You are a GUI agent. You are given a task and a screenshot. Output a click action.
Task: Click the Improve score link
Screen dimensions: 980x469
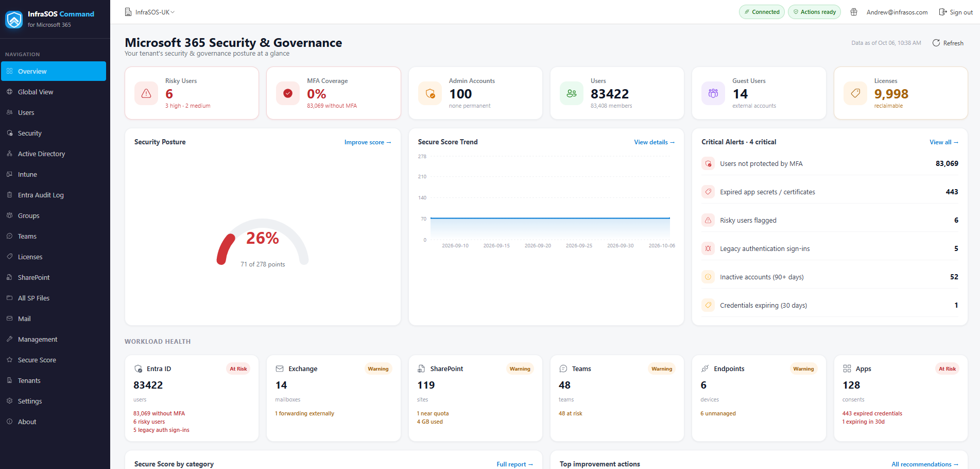(x=368, y=142)
